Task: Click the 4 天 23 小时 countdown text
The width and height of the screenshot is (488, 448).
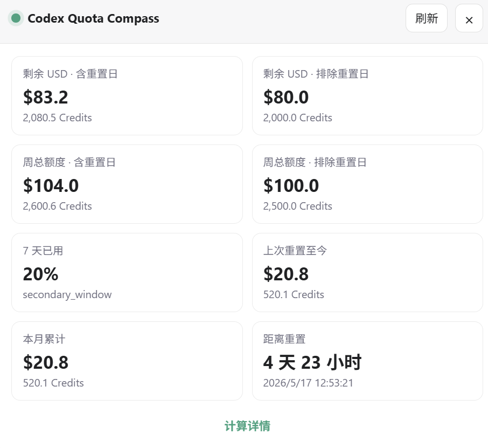Action: [312, 362]
